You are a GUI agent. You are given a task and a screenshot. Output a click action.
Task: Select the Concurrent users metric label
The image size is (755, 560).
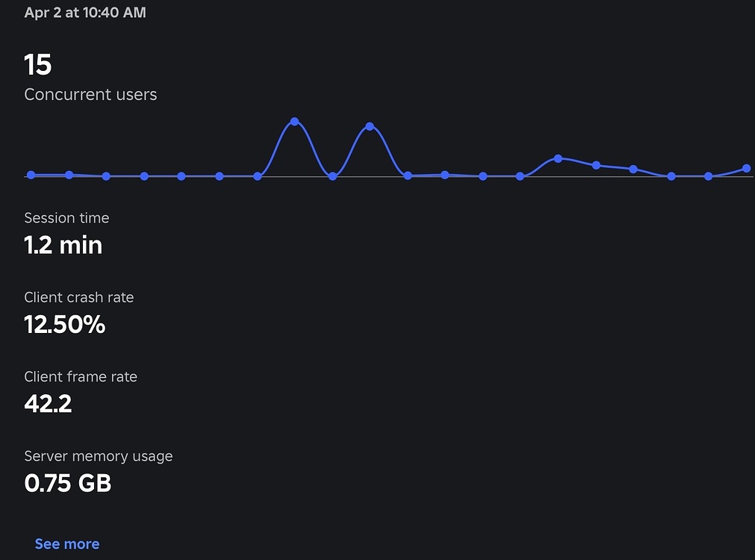[90, 95]
